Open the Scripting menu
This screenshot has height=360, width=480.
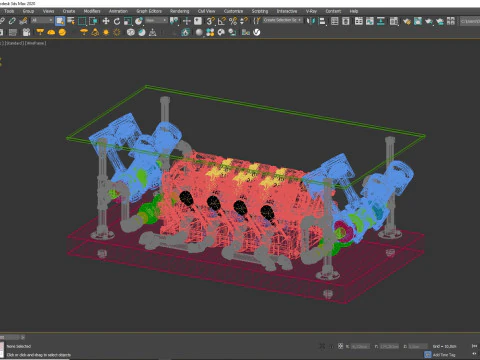pos(260,11)
